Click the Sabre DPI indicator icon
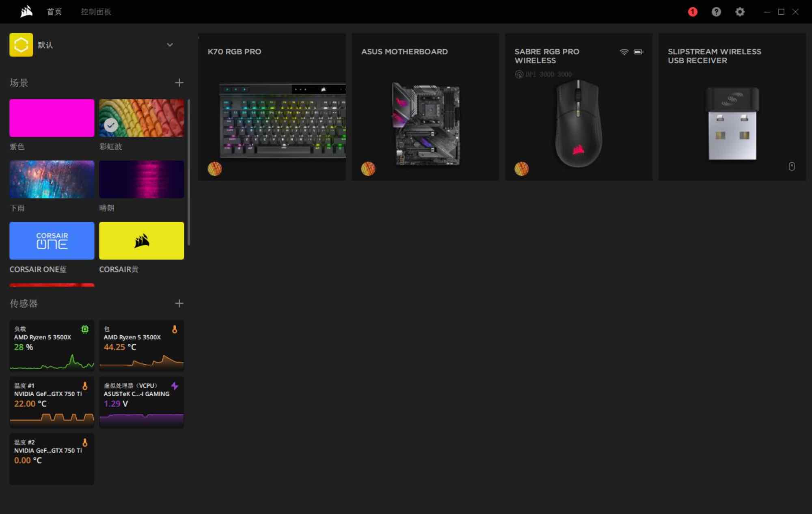The height and width of the screenshot is (514, 812). coord(519,74)
